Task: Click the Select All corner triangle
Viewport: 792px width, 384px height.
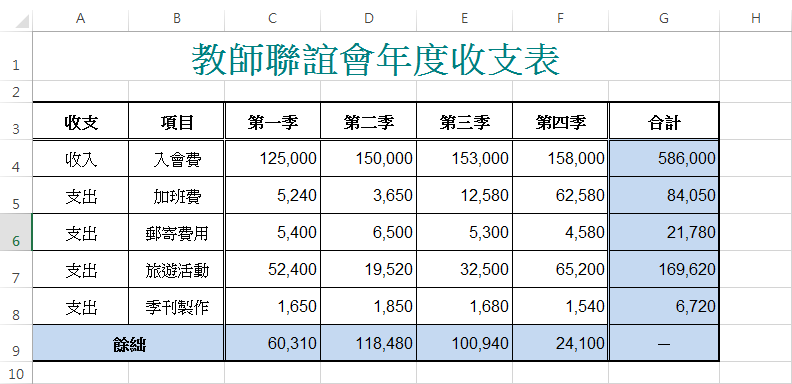Action: [x=23, y=21]
